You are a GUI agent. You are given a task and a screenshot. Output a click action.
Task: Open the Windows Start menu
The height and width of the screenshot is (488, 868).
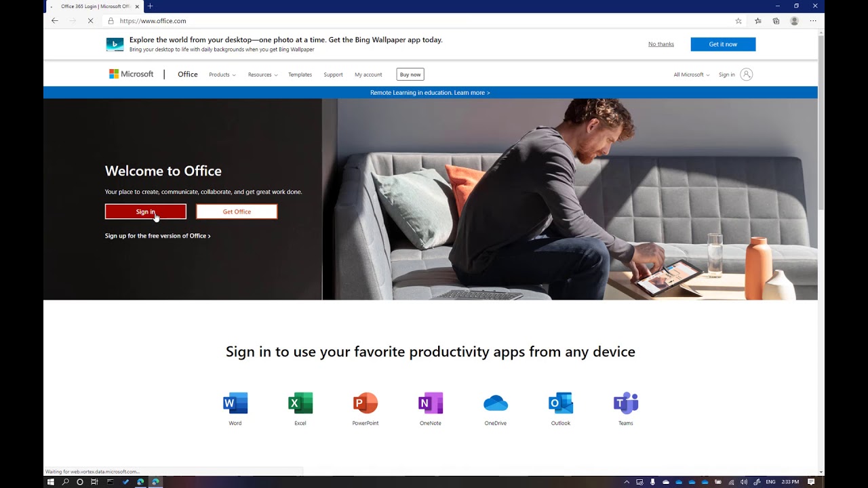[x=50, y=482]
